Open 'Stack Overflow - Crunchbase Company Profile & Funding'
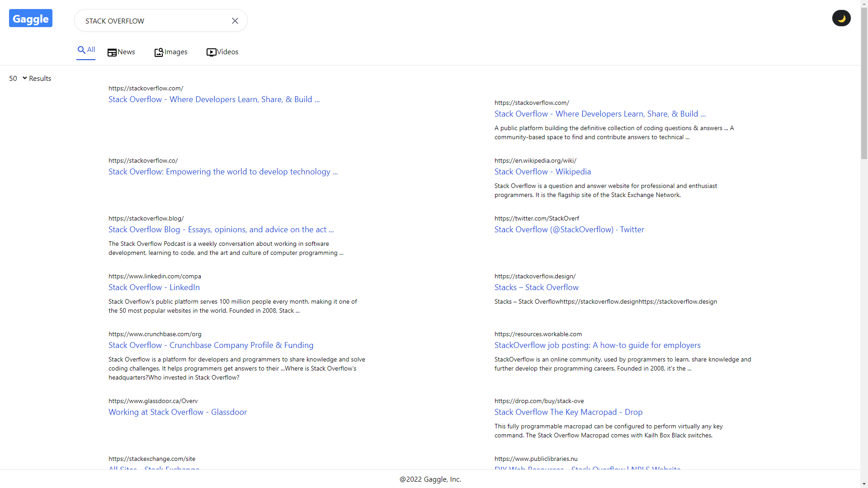This screenshot has height=488, width=868. click(211, 345)
